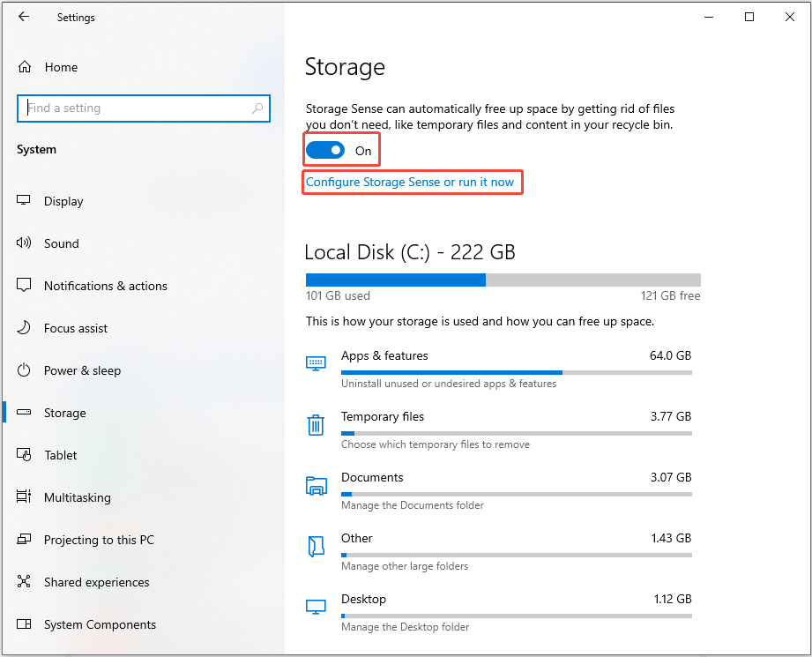The image size is (812, 657).
Task: Click the '121 GB free' label
Action: [671, 295]
